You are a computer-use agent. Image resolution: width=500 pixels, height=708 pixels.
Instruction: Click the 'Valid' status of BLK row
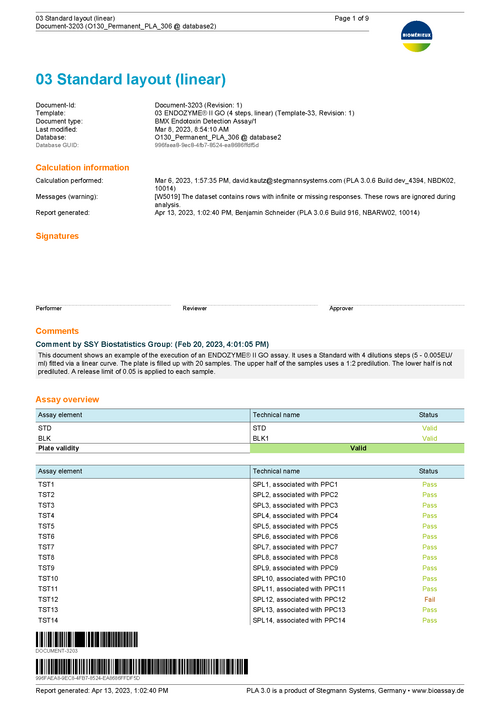pos(430,438)
